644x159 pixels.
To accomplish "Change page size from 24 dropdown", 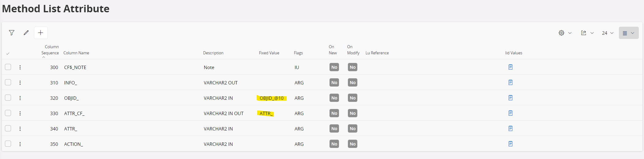I will 608,33.
